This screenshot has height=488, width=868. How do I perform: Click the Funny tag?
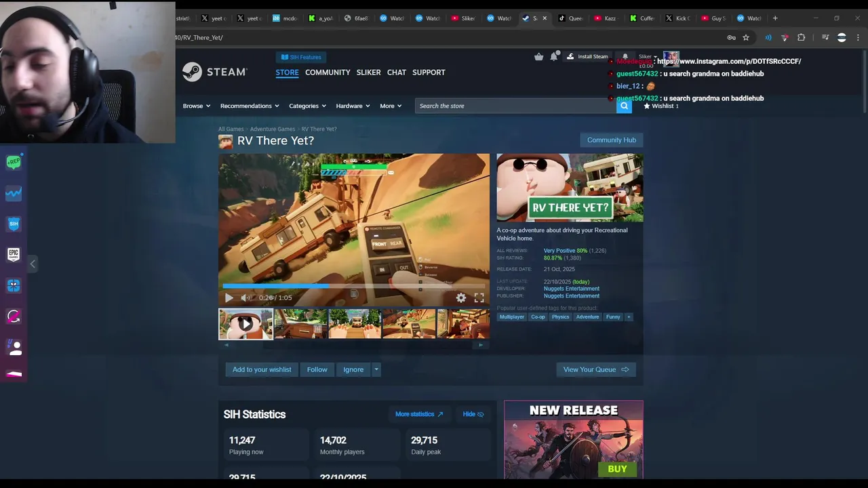pyautogui.click(x=613, y=317)
